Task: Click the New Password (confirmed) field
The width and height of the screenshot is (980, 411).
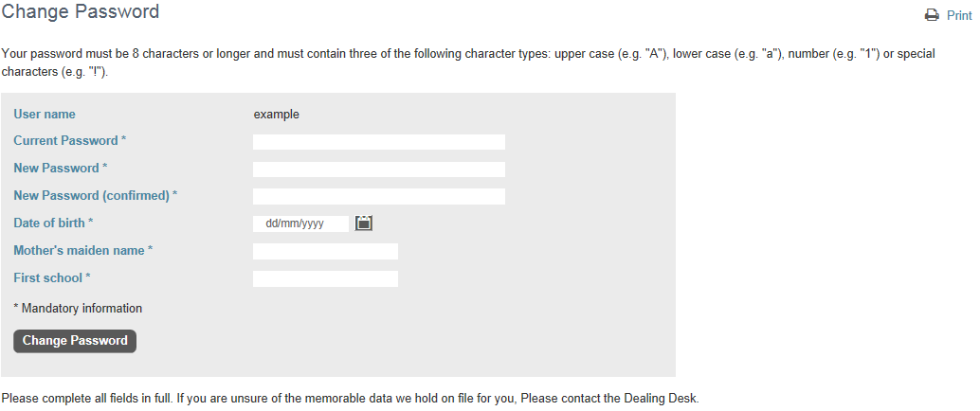Action: pos(379,197)
